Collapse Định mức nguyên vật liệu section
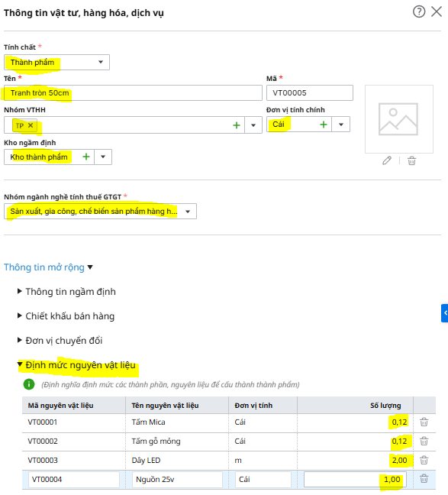Screen dimensions: 448x495 [x=76, y=365]
